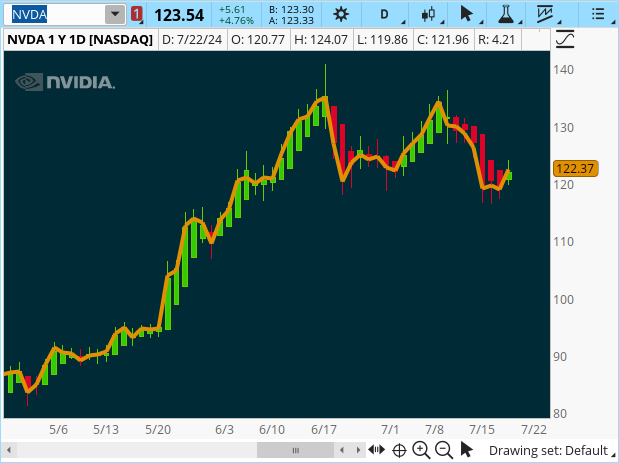The height and width of the screenshot is (463, 619).
Task: Click the scrollbar thumb handle
Action: tap(295, 450)
